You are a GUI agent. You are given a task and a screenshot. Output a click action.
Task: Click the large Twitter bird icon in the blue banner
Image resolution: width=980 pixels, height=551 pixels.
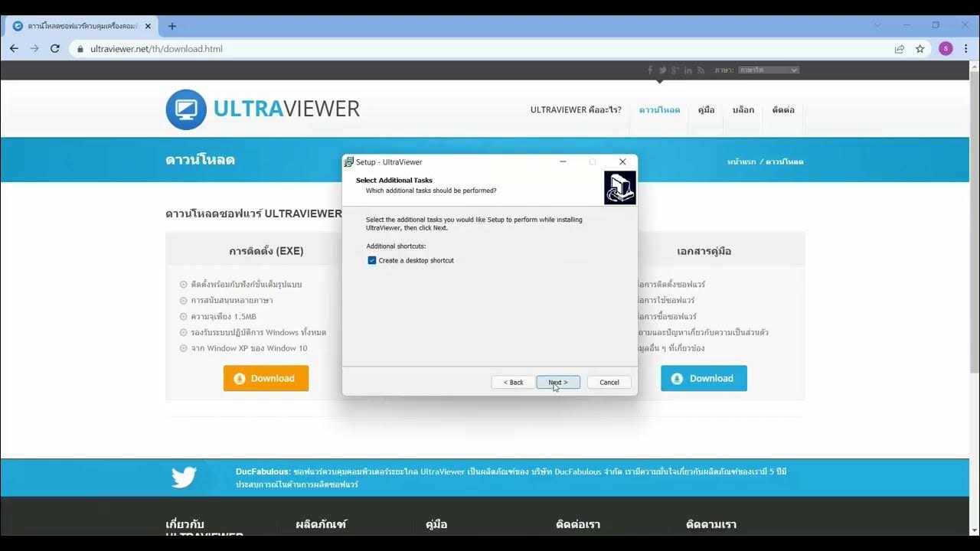(x=184, y=477)
